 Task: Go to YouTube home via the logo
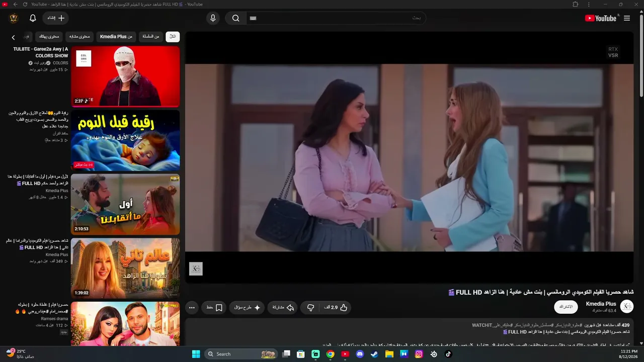click(600, 18)
